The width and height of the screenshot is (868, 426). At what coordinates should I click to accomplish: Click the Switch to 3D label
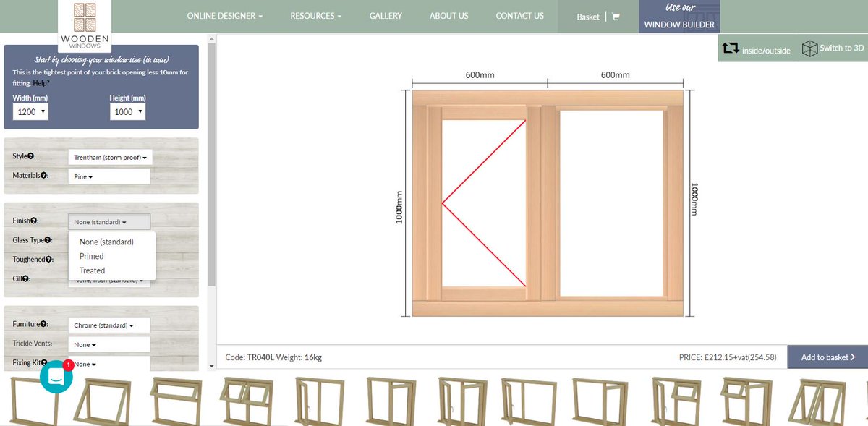[x=842, y=48]
